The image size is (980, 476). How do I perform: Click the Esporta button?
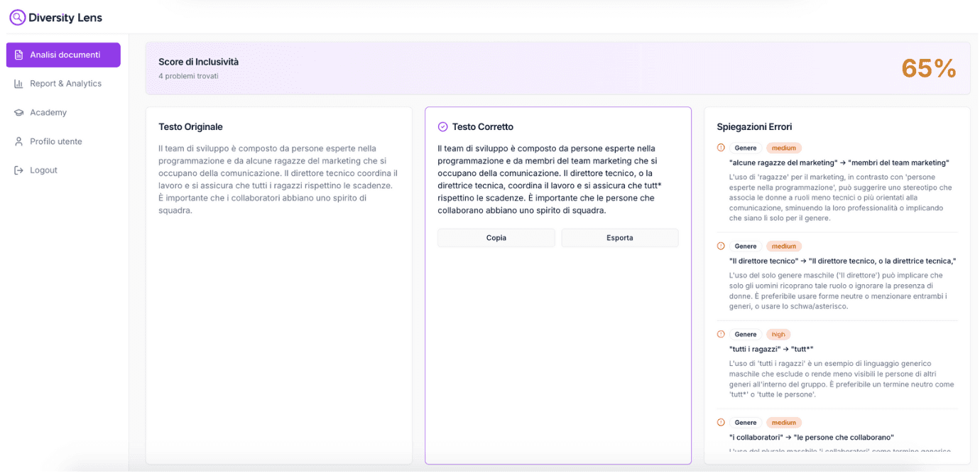620,238
